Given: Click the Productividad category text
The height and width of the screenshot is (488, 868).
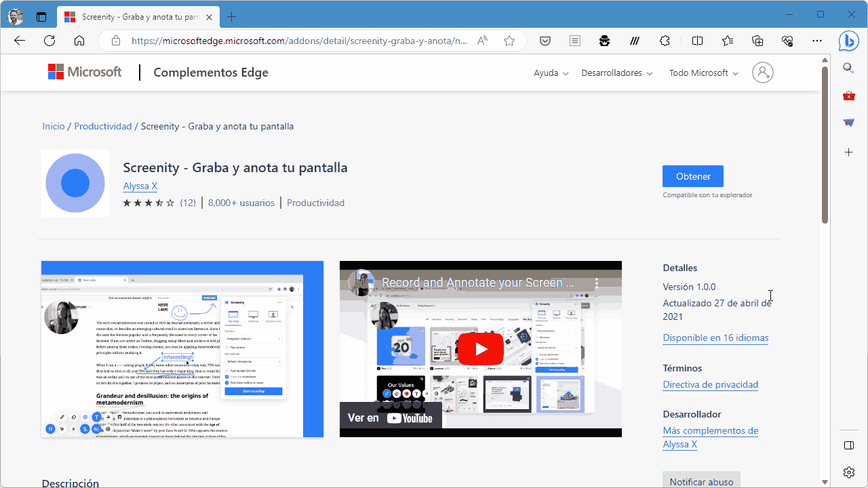Looking at the screenshot, I should pos(315,203).
